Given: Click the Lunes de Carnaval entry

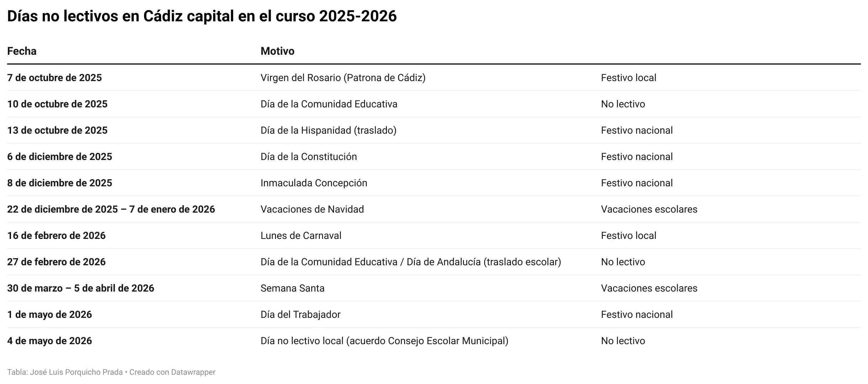Looking at the screenshot, I should 301,236.
